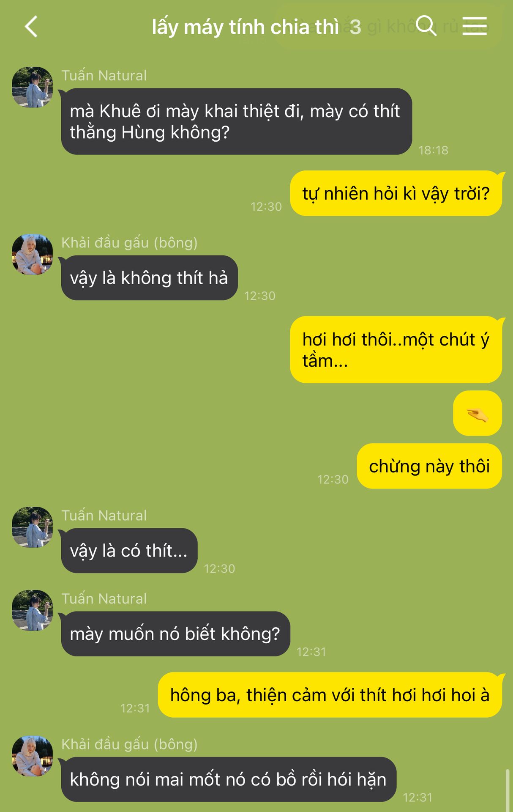Image resolution: width=513 pixels, height=812 pixels.
Task: Click the scrollbar indicator at the right edge
Action: (x=508, y=790)
